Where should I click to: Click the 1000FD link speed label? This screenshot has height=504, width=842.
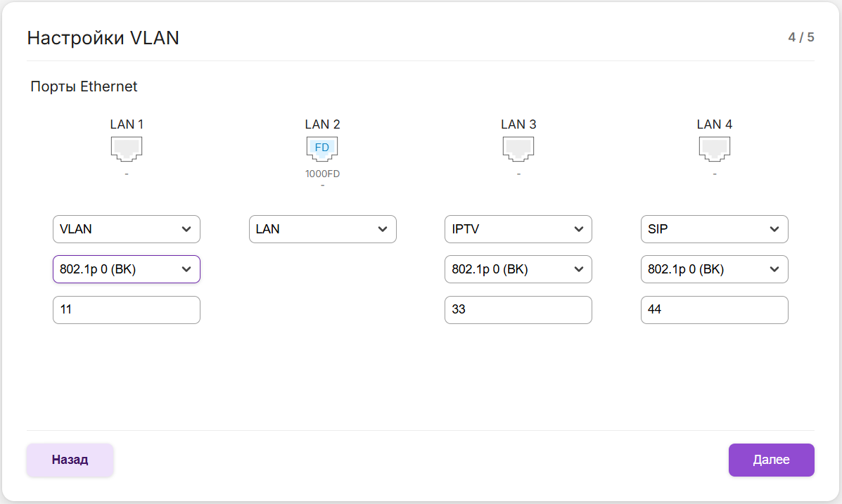pos(322,174)
